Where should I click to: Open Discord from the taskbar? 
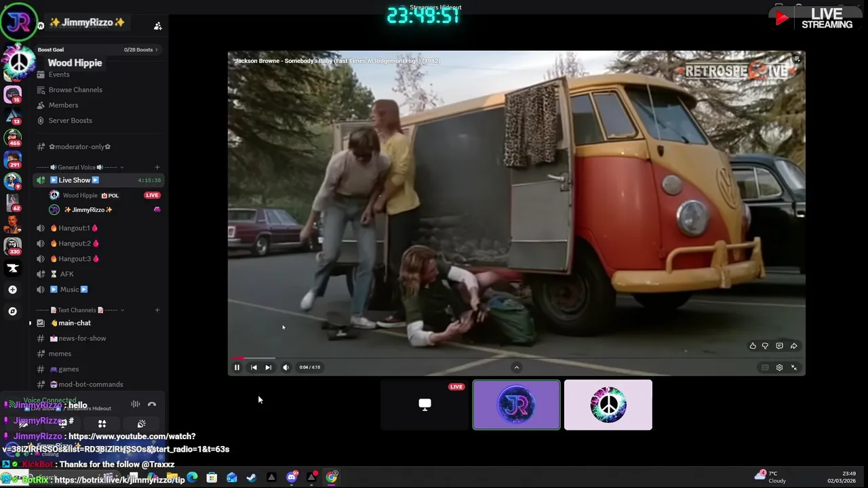pos(292,478)
